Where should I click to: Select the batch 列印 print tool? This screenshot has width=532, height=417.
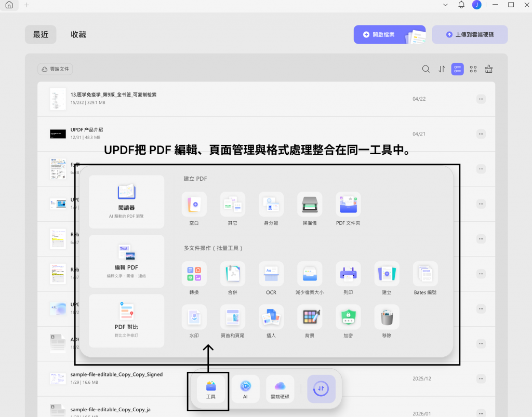pos(348,274)
